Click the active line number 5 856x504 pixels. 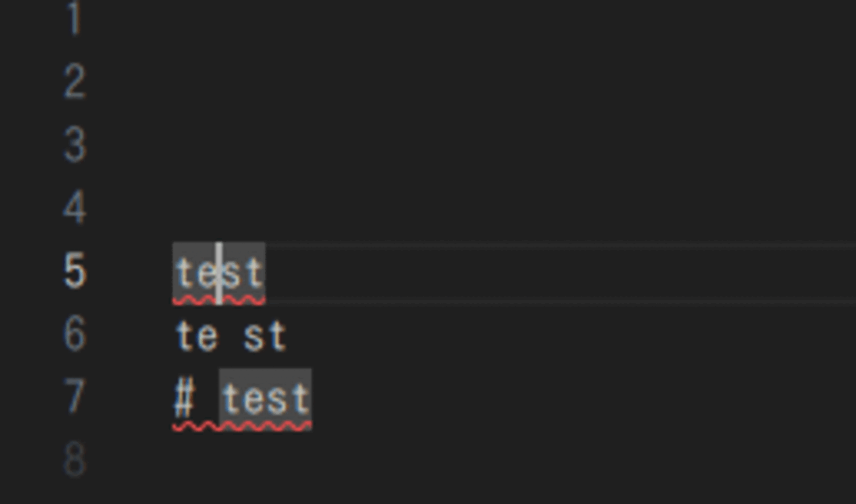75,271
